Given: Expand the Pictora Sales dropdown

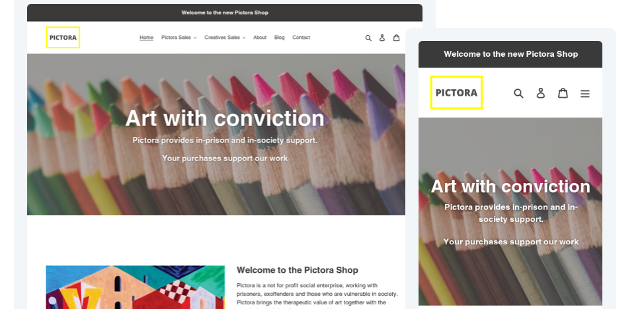Looking at the screenshot, I should tap(179, 38).
